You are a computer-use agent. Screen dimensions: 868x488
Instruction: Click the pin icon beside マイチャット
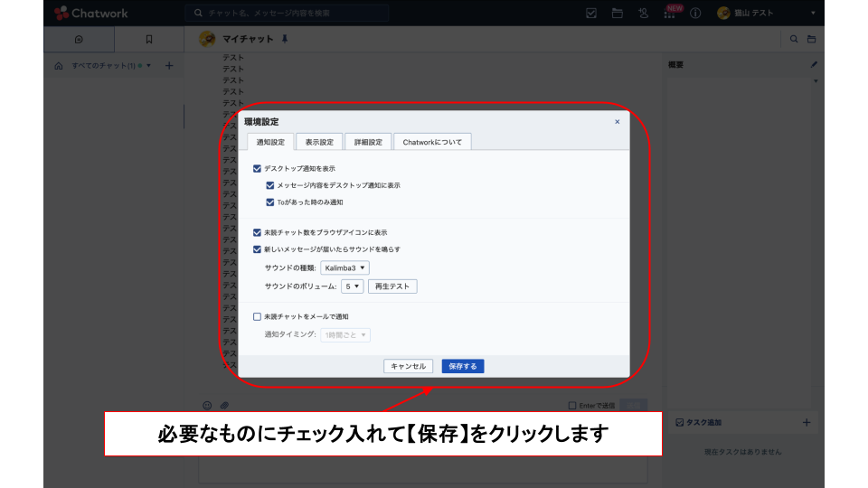click(285, 39)
